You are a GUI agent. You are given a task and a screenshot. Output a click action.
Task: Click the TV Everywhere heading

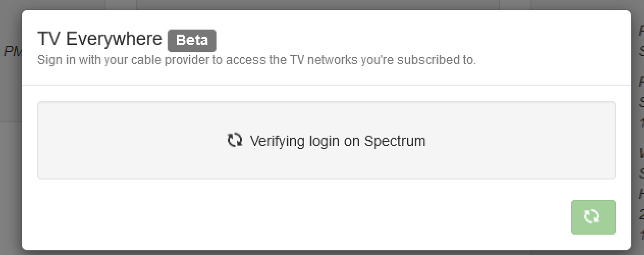(x=100, y=39)
